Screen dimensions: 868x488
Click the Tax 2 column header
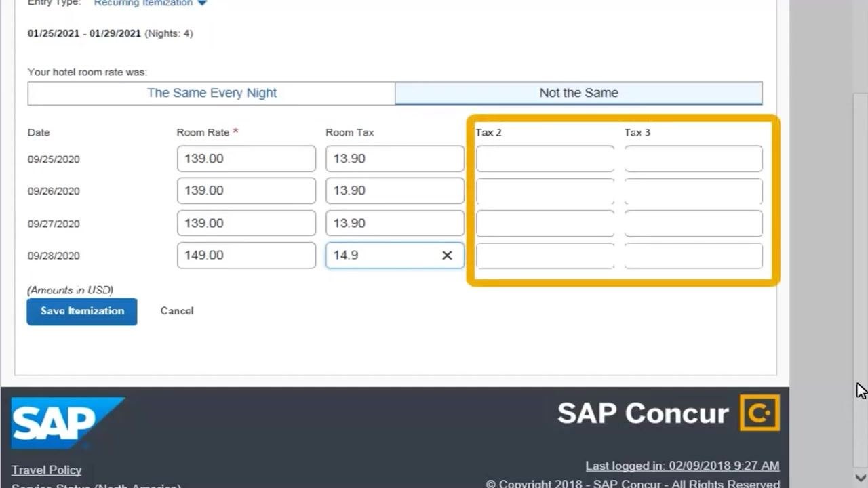pyautogui.click(x=488, y=132)
